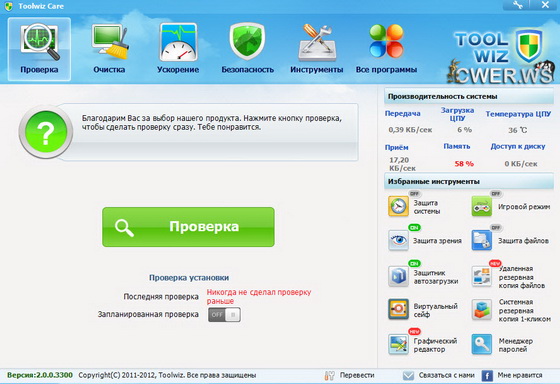The image size is (560, 384).
Task: Click the Память 58 % value
Action: click(464, 164)
